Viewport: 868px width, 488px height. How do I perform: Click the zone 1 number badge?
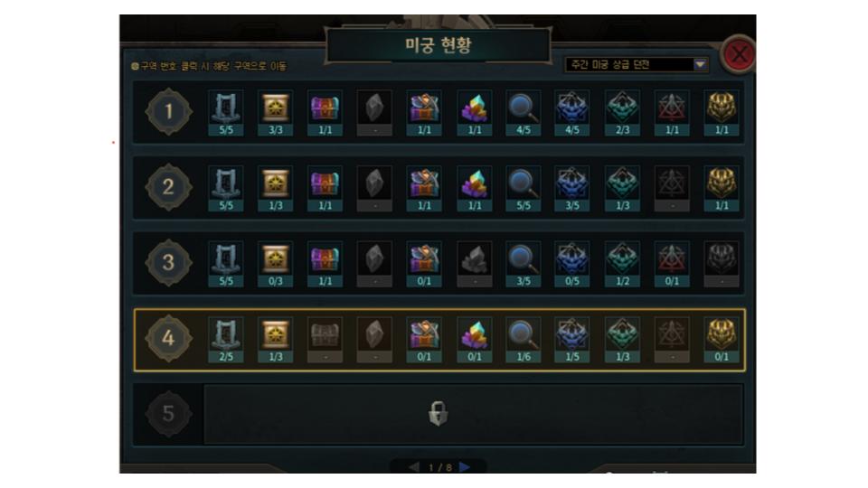[169, 112]
